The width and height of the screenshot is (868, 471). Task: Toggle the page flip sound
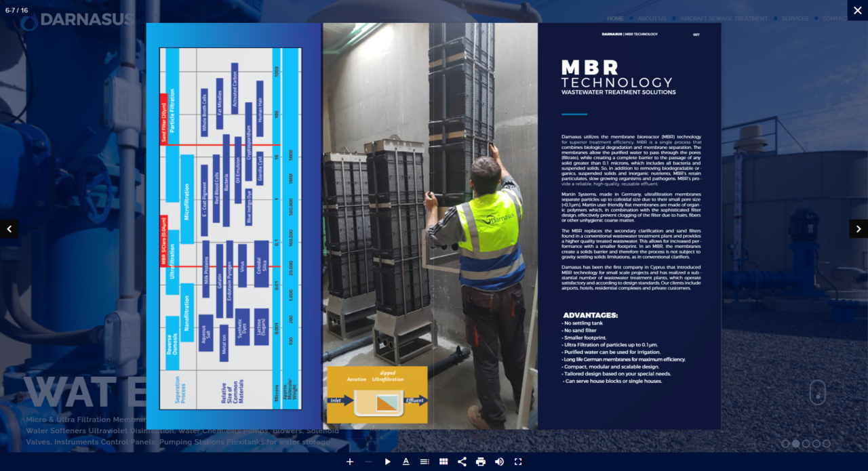pyautogui.click(x=499, y=462)
